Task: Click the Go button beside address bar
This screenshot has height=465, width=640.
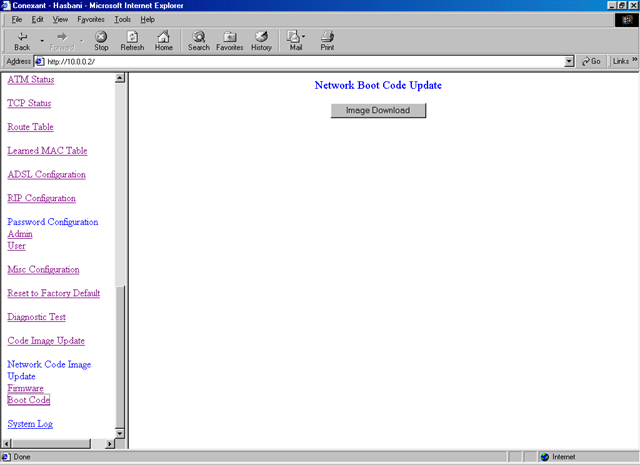Action: click(x=591, y=62)
